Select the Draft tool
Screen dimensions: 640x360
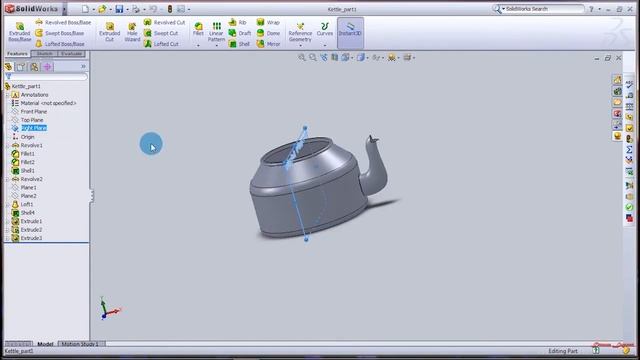[x=240, y=33]
